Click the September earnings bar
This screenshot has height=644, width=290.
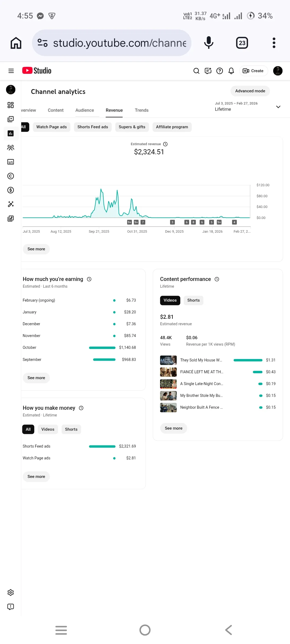[104, 360]
